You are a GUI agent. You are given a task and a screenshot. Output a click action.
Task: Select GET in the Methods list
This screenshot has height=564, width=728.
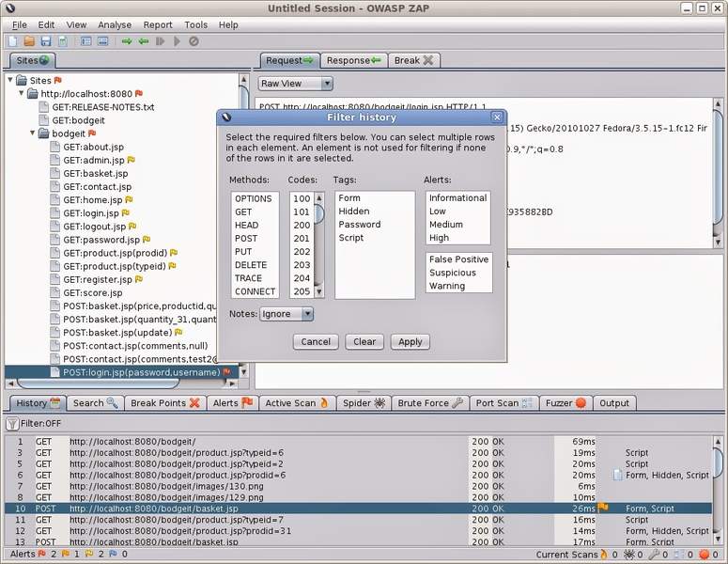pyautogui.click(x=255, y=211)
